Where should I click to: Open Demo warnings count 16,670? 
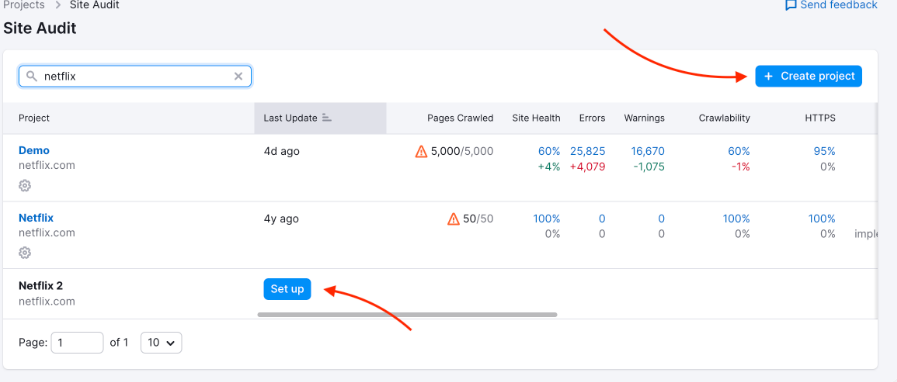click(648, 152)
